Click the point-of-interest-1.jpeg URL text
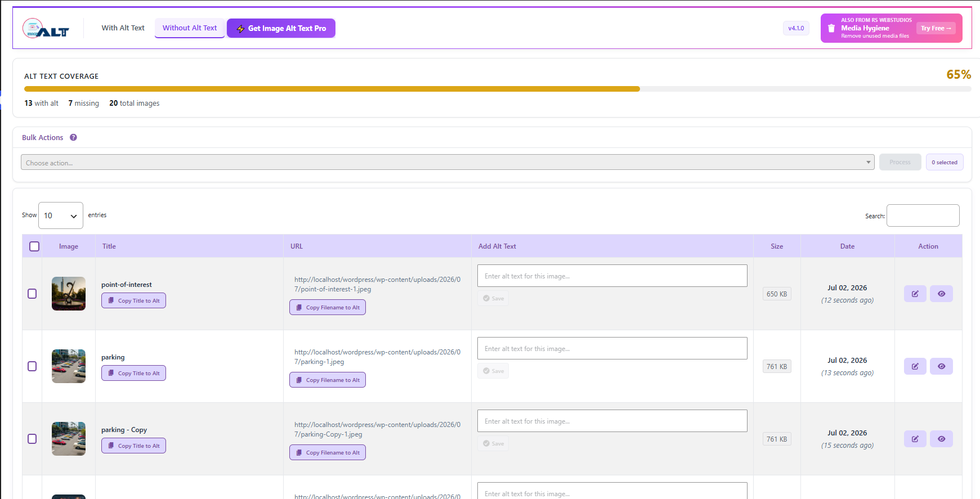This screenshot has width=980, height=499. 377,284
